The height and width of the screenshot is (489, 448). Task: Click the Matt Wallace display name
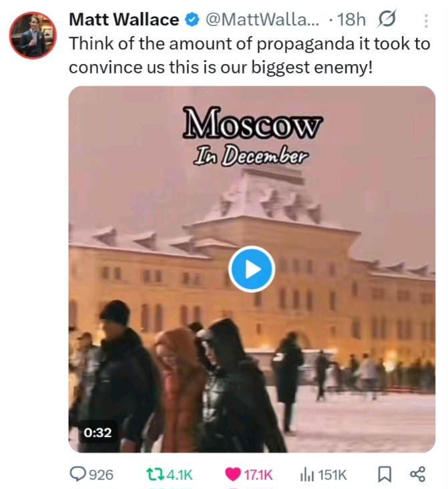point(124,19)
